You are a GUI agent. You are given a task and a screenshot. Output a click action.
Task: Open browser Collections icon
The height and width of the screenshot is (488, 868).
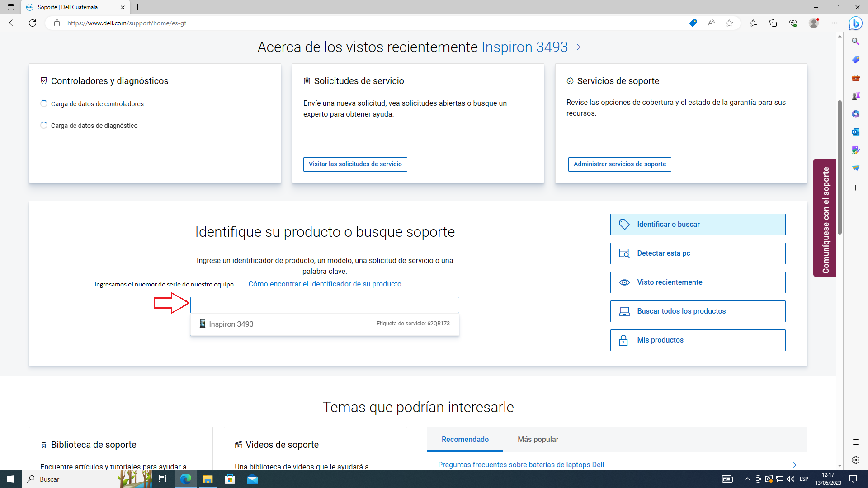pyautogui.click(x=773, y=23)
